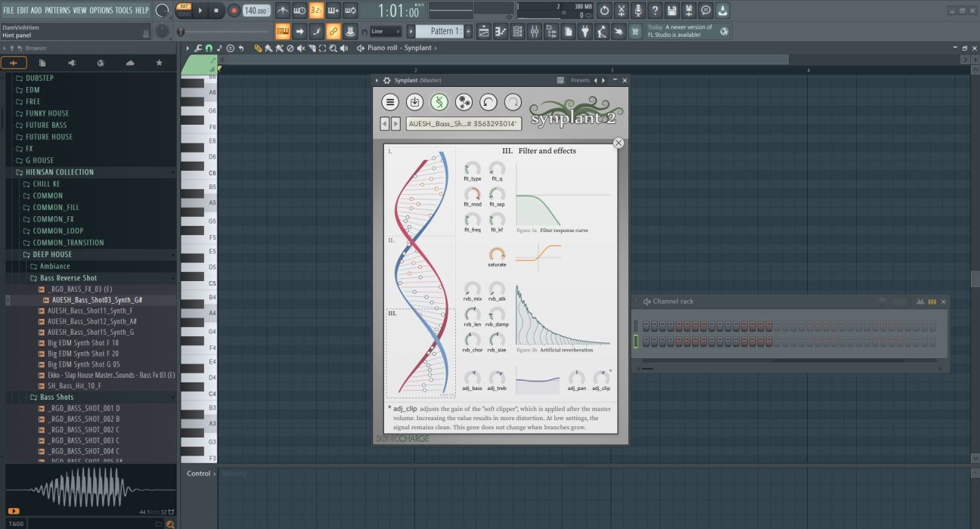The height and width of the screenshot is (529, 980).
Task: Click the Synplant atomize/randomize icon
Action: coord(464,102)
